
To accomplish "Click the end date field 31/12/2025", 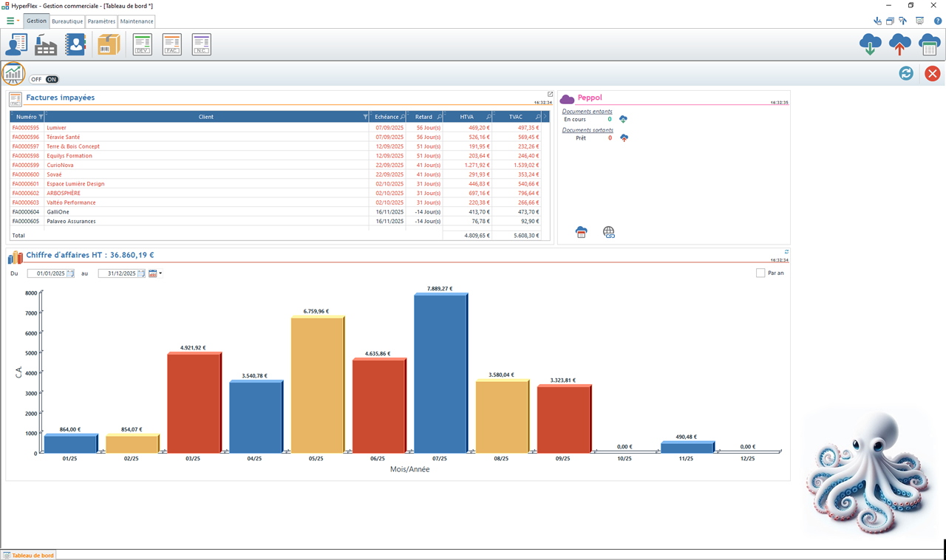I will coord(118,273).
